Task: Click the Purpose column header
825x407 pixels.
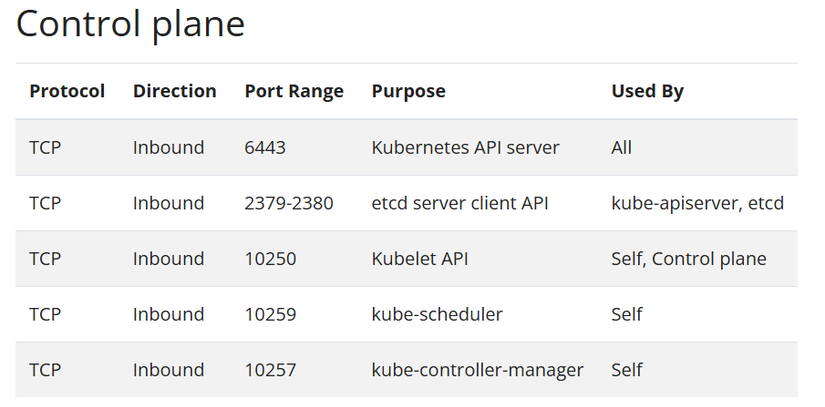Action: point(408,91)
